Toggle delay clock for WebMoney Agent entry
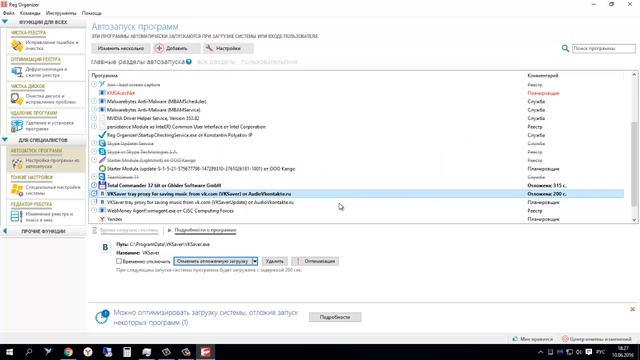The height and width of the screenshot is (360, 640). tap(94, 211)
